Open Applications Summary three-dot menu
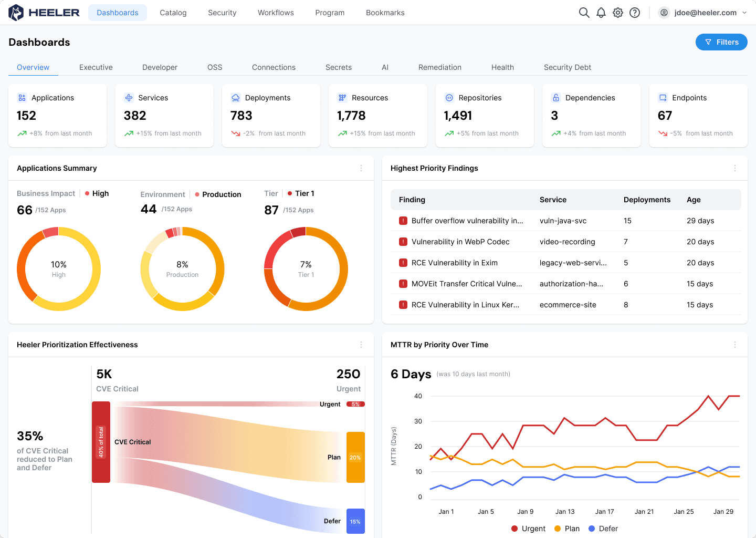Screen dimensions: 756x538 point(361,168)
